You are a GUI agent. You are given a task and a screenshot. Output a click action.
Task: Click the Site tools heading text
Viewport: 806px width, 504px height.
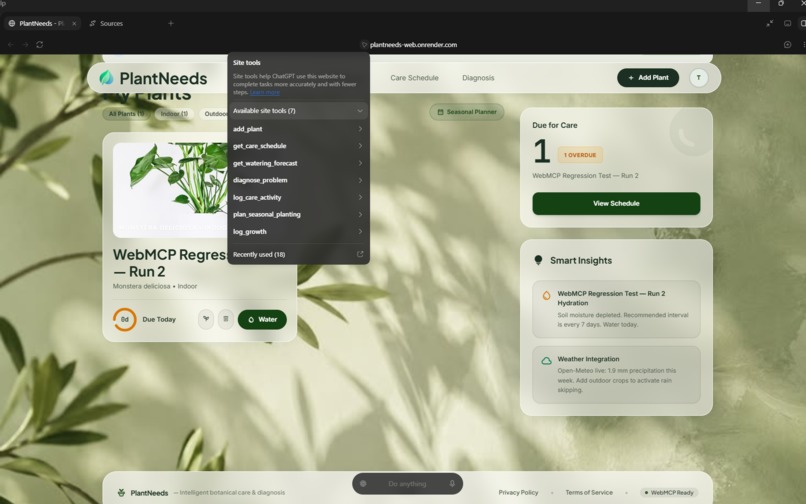point(247,62)
